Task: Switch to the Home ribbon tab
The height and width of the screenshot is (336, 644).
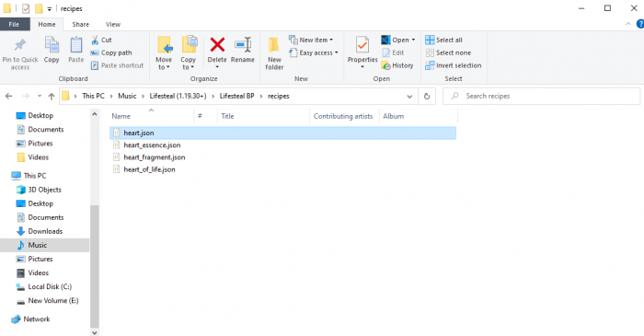Action: pos(47,24)
